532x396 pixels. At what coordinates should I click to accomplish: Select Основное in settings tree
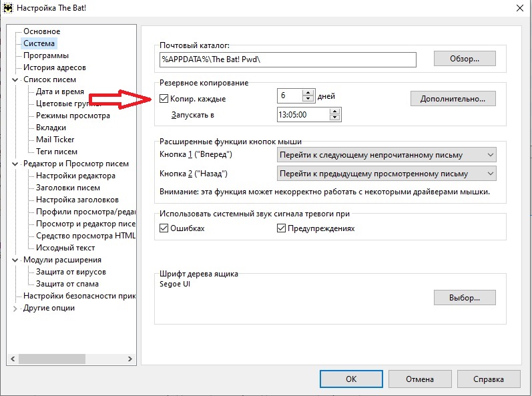[x=42, y=31]
